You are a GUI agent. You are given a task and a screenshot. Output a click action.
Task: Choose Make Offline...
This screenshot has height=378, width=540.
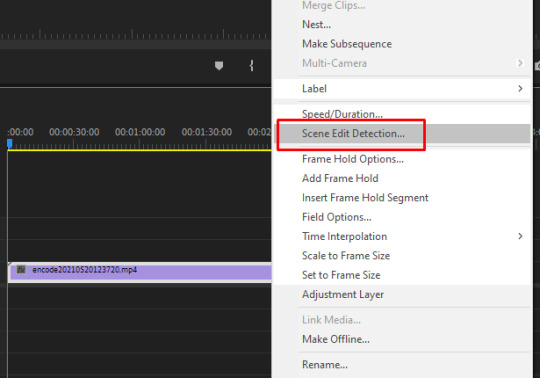402,339
